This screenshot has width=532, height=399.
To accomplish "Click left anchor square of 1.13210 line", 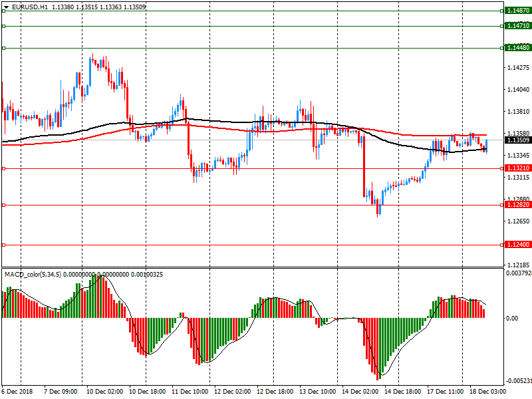I will (x=3, y=168).
